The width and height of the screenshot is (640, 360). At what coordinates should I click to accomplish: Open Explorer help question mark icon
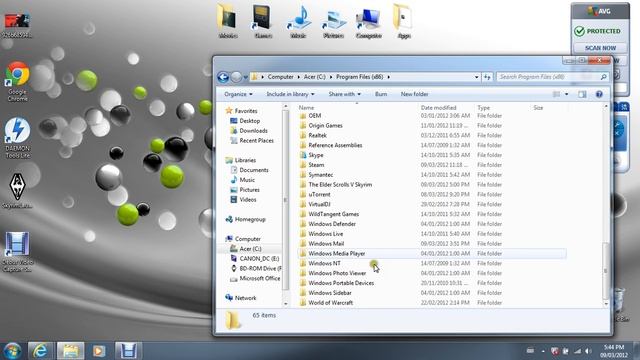click(x=599, y=94)
